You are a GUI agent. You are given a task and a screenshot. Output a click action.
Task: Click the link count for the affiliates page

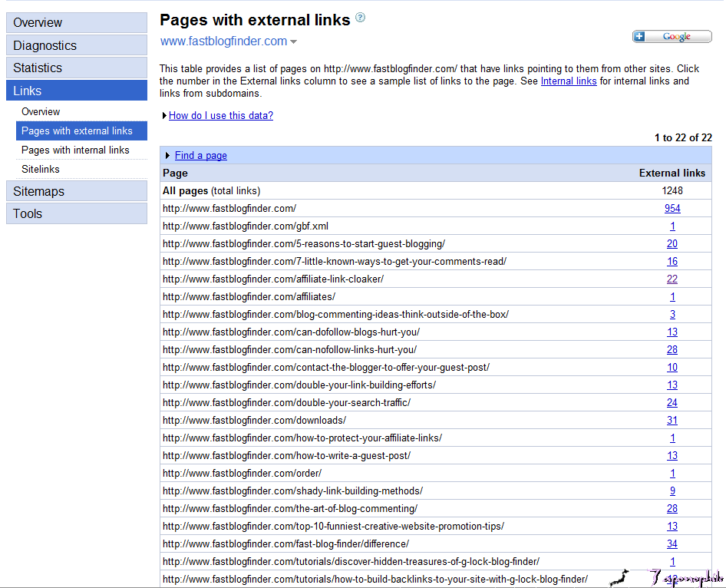tap(672, 297)
